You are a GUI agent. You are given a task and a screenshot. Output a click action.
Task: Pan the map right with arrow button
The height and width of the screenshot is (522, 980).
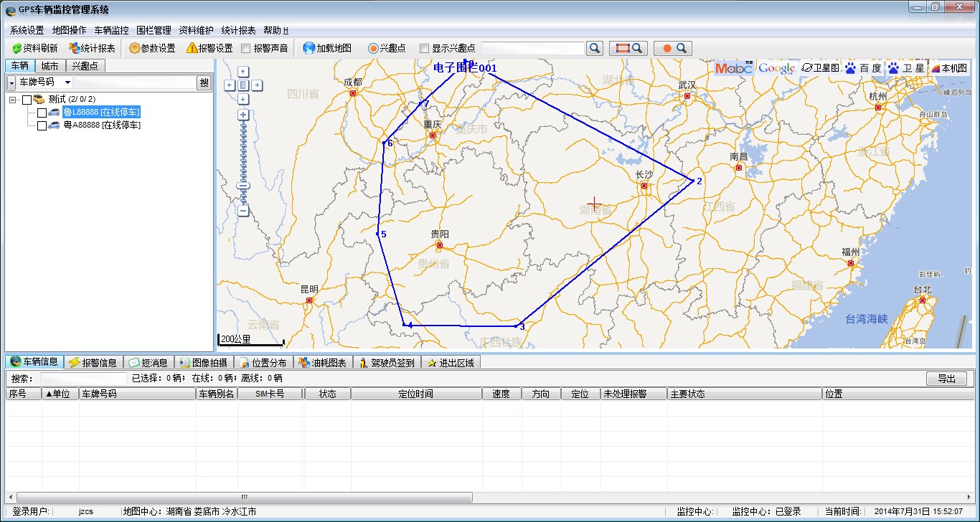click(x=257, y=85)
